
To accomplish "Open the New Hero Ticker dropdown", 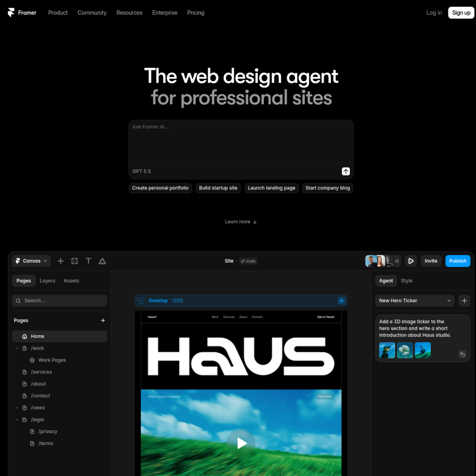I will click(415, 300).
